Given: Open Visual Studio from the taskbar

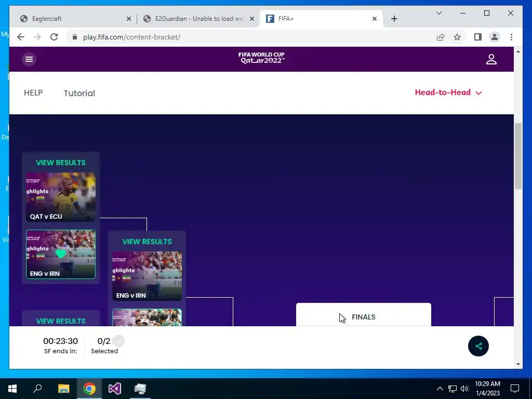Looking at the screenshot, I should pyautogui.click(x=115, y=389).
